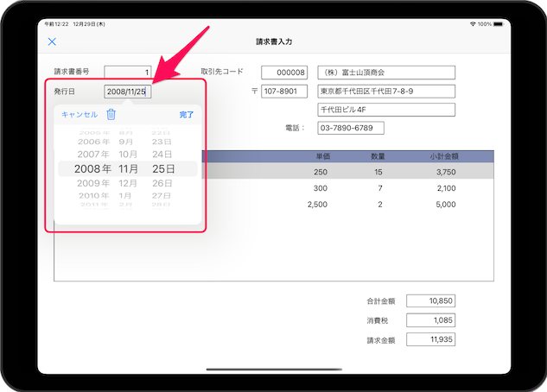Tap the postal code field 107-8901
Viewport: 547px width, 392px height.
[x=284, y=92]
